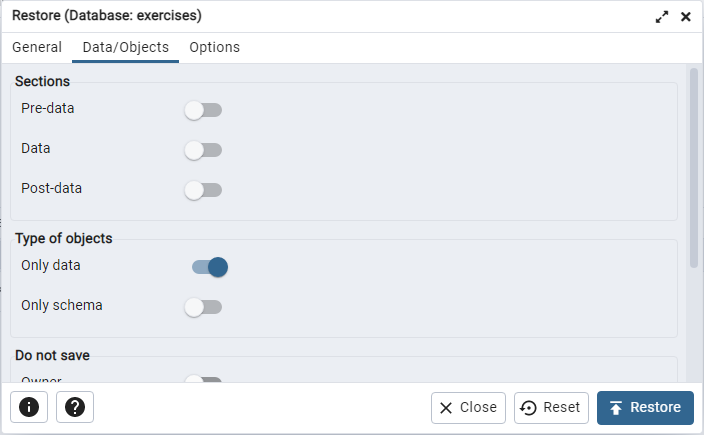The height and width of the screenshot is (435, 704).
Task: Click the Sections group heading
Action: tap(42, 81)
